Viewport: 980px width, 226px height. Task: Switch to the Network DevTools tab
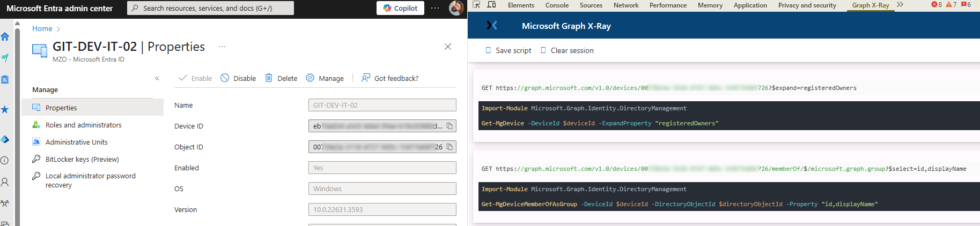click(626, 5)
